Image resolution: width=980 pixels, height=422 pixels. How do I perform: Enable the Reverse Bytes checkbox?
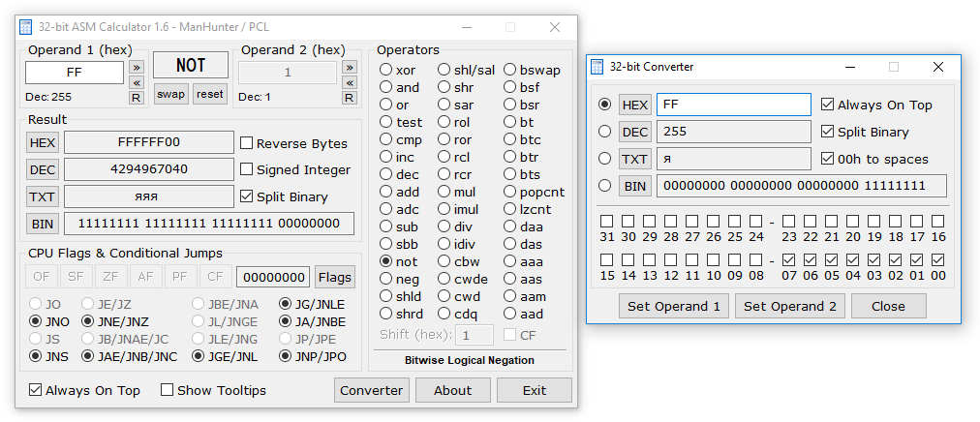point(247,143)
